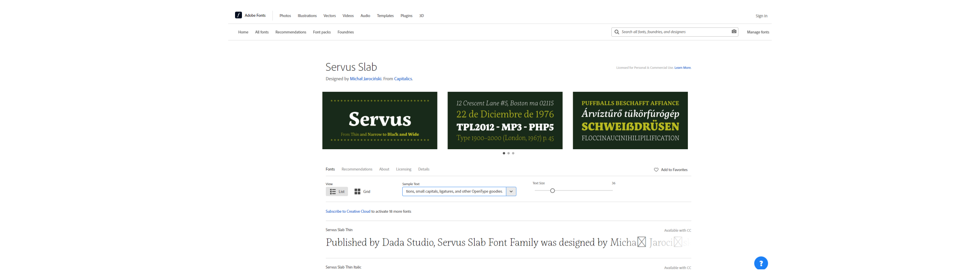Open top Recommendations navigation link

[291, 32]
